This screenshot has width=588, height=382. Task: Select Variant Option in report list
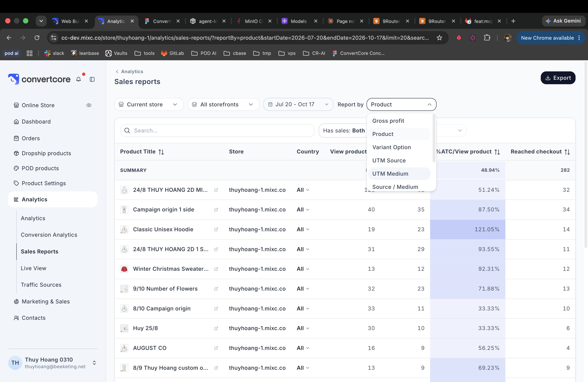point(399,147)
